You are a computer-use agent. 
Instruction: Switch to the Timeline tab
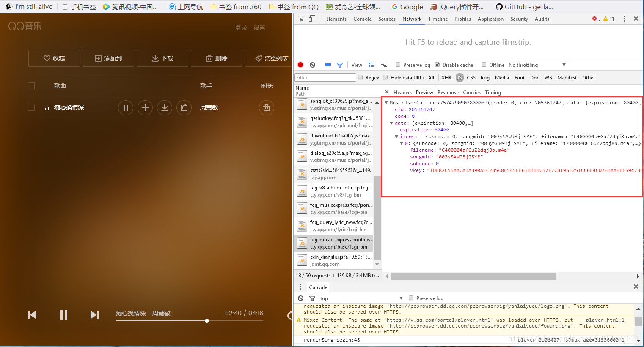click(438, 19)
